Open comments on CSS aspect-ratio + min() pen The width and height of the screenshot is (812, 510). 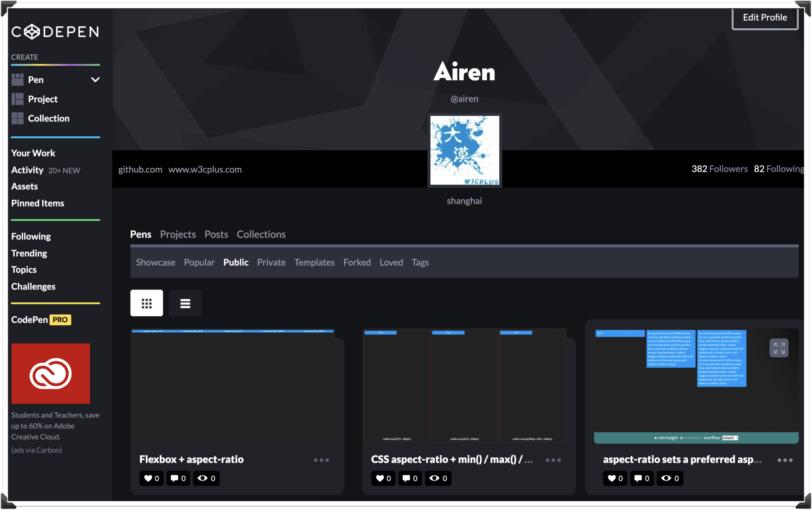(x=410, y=478)
